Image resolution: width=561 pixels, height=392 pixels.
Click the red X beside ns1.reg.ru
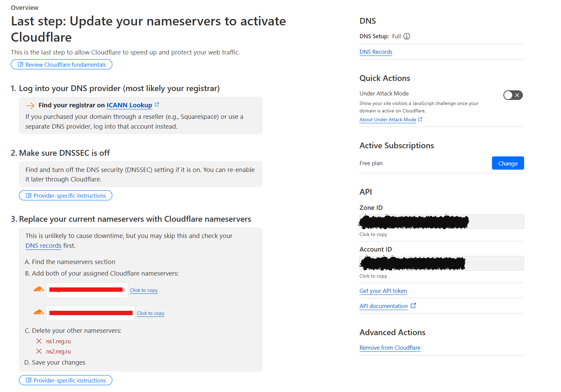39,341
